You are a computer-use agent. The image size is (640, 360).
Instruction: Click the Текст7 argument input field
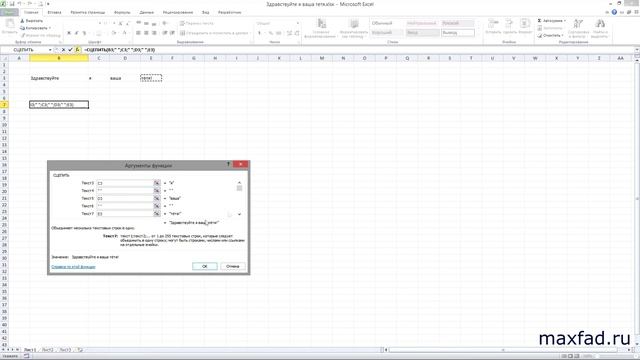[125, 214]
